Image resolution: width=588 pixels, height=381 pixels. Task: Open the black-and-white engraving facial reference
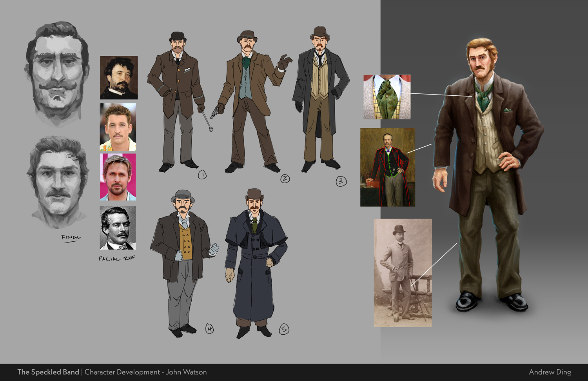118,228
